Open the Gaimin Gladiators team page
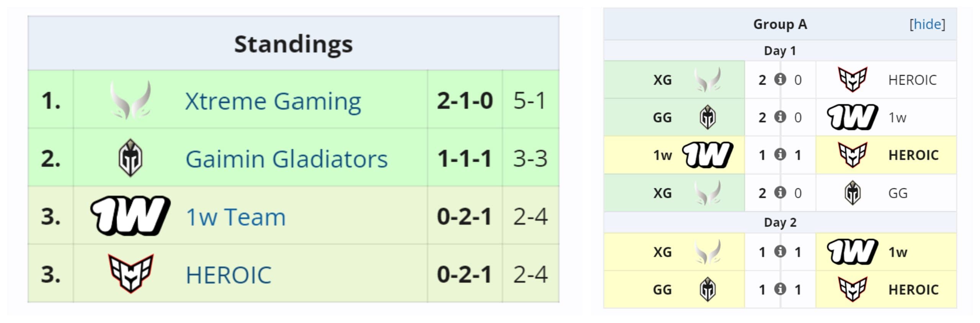 click(x=287, y=159)
